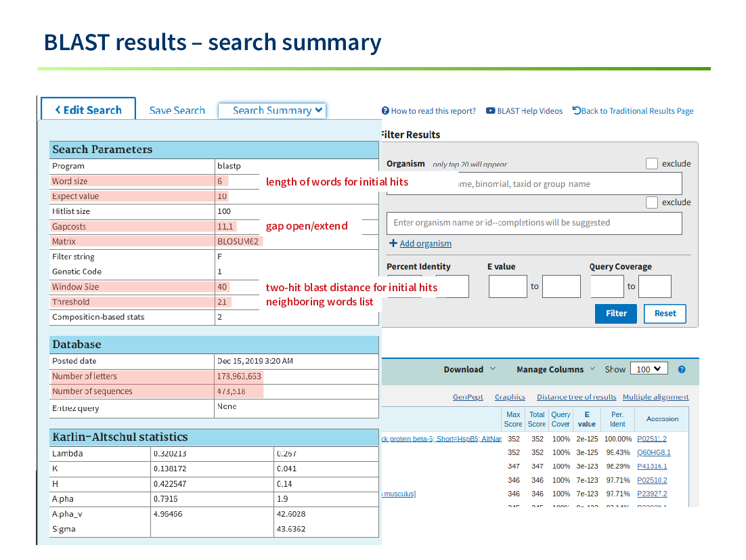Open accession link P02510.2

pyautogui.click(x=652, y=480)
